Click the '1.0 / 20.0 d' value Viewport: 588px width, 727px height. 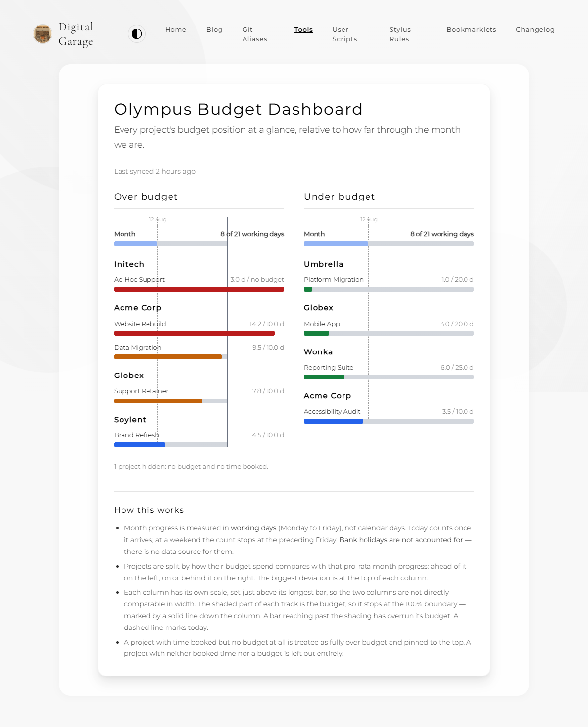[x=458, y=279]
